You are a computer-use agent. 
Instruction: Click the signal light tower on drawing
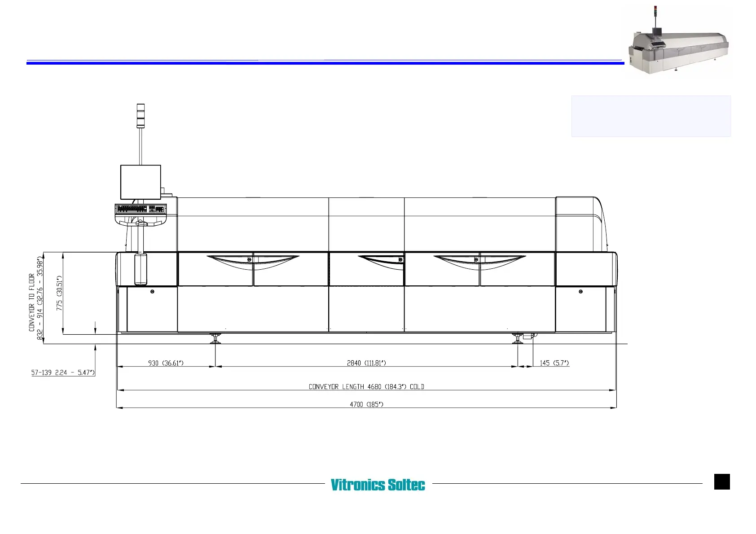point(141,117)
